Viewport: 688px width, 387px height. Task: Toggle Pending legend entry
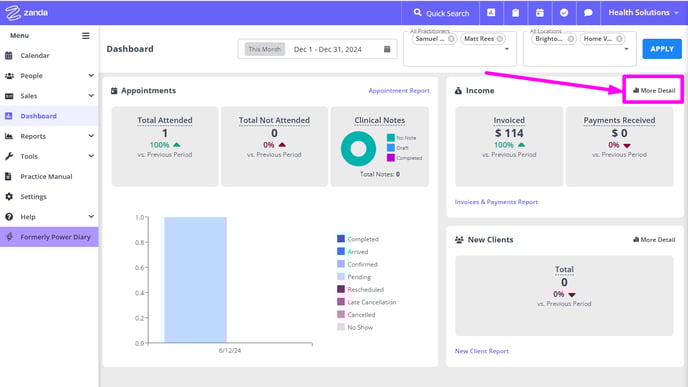pos(354,277)
